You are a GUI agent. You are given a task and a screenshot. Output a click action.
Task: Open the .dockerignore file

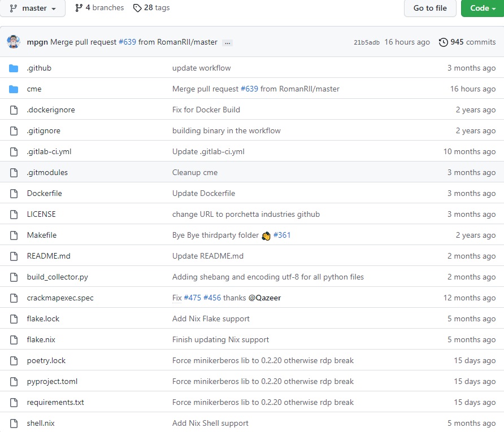click(x=51, y=110)
